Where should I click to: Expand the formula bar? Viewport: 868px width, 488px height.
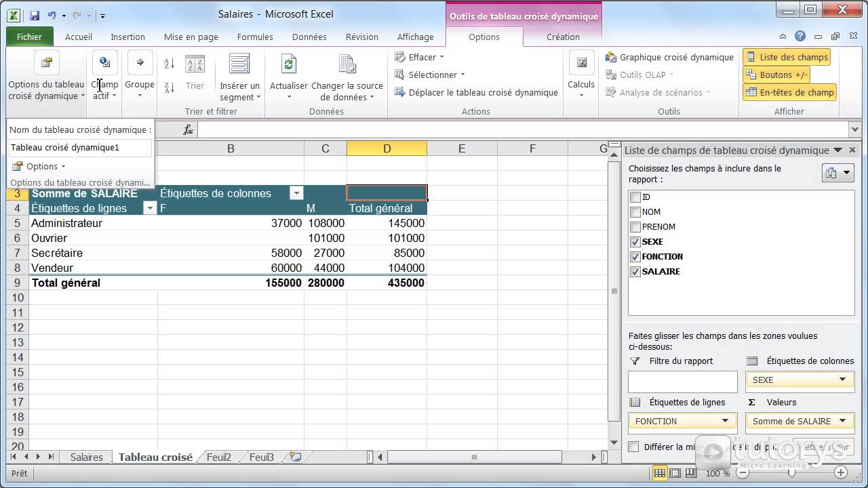[854, 129]
